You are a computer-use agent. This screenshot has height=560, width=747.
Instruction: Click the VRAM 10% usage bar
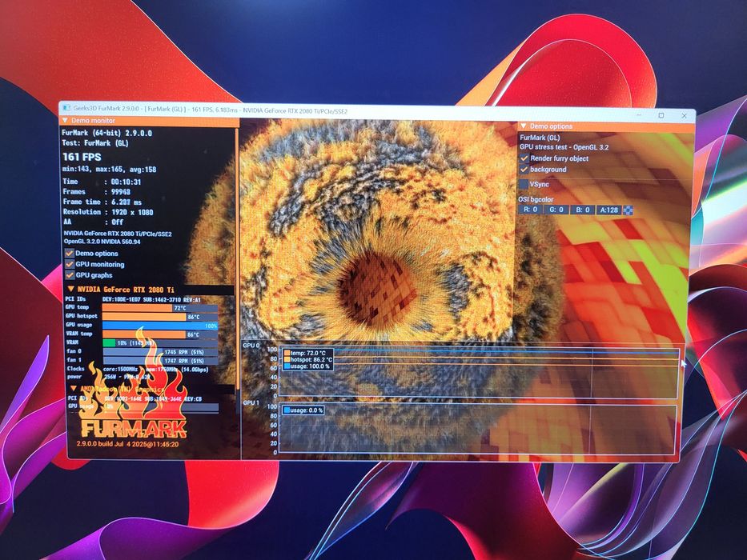click(x=161, y=343)
